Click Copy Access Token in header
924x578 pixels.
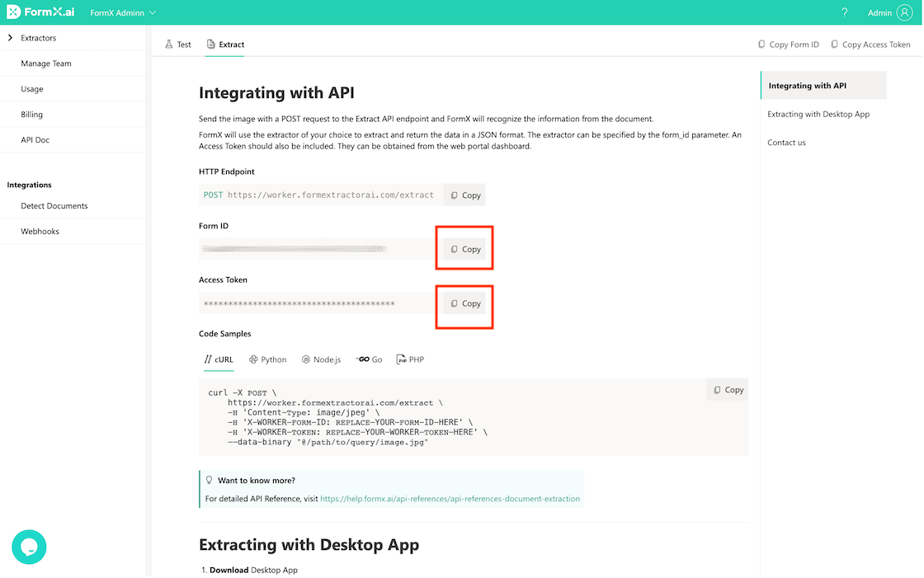tap(870, 45)
